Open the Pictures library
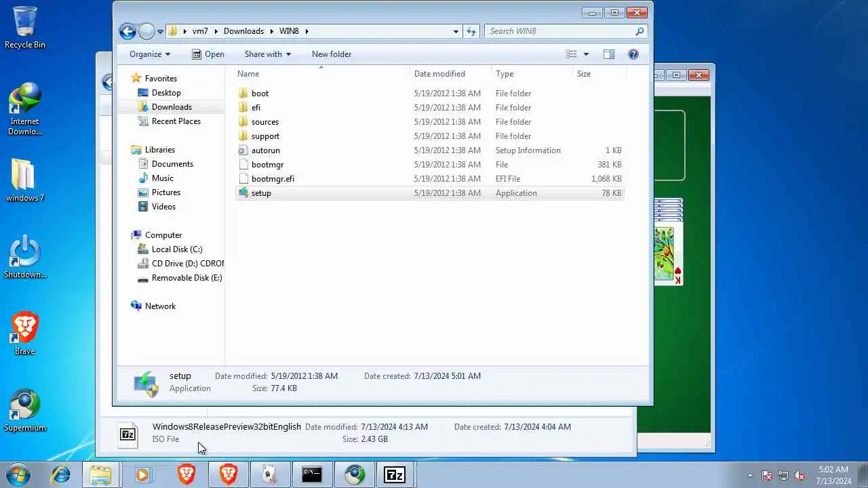 tap(166, 192)
